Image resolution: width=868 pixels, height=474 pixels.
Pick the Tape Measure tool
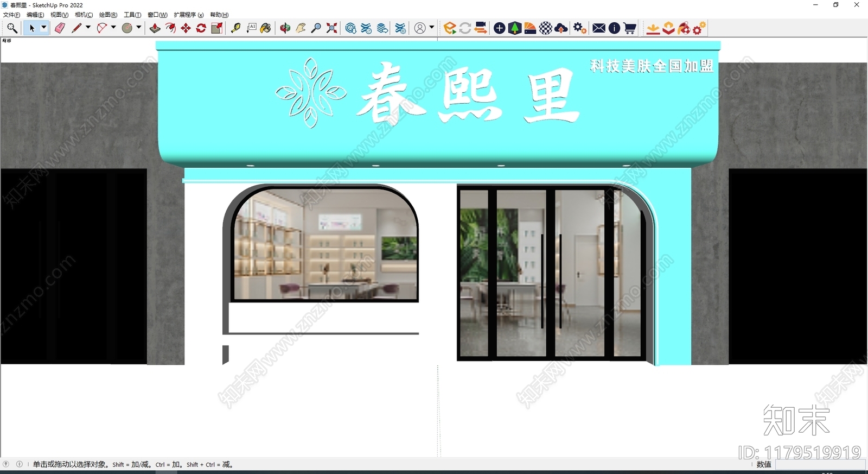236,28
